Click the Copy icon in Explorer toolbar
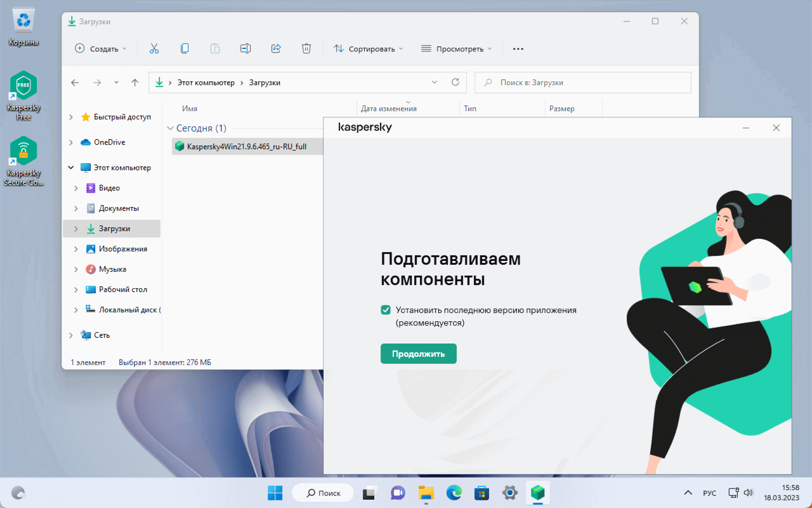Screen dimensions: 812x508 click(x=185, y=48)
